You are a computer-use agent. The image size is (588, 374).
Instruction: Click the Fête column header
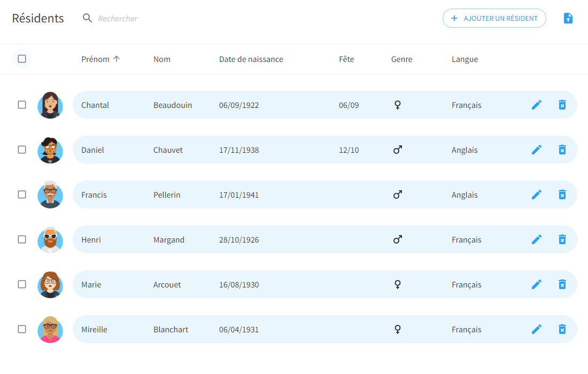point(346,59)
